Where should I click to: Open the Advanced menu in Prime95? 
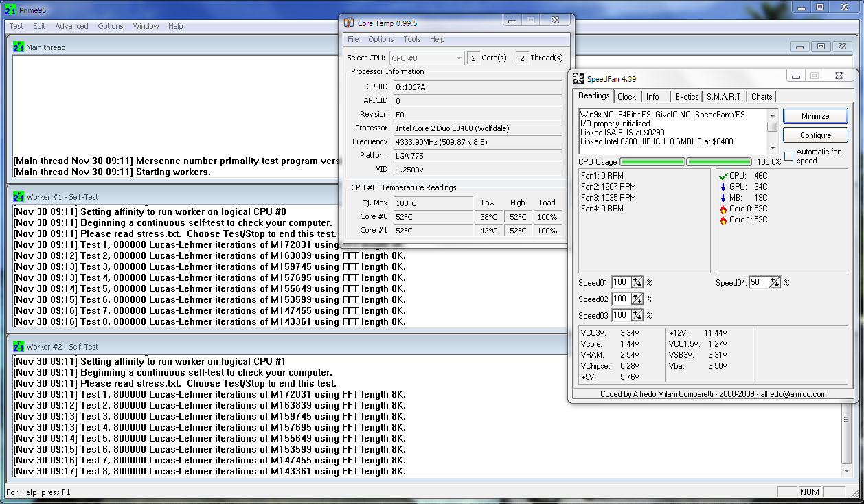coord(71,26)
